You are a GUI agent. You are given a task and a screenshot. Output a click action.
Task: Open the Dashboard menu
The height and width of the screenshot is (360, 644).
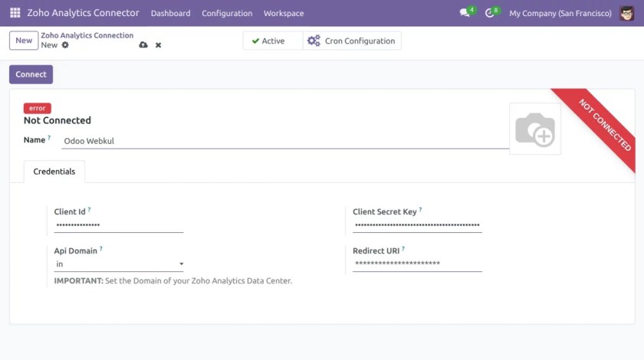pyautogui.click(x=170, y=13)
